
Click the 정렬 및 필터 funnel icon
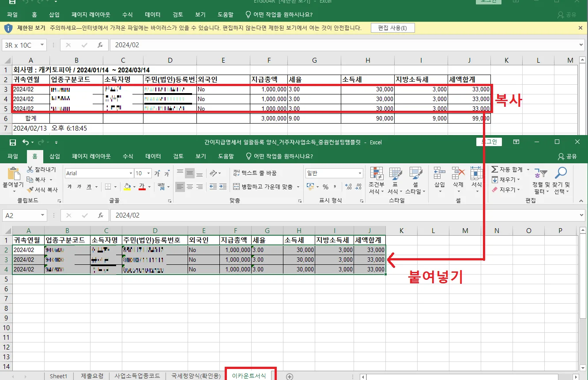click(x=540, y=173)
